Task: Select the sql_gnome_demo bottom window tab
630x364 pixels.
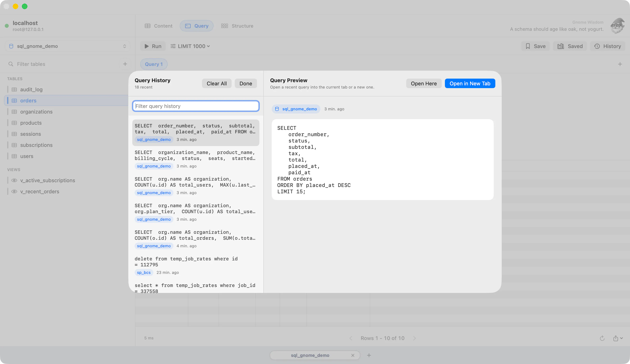Action: pos(315,355)
